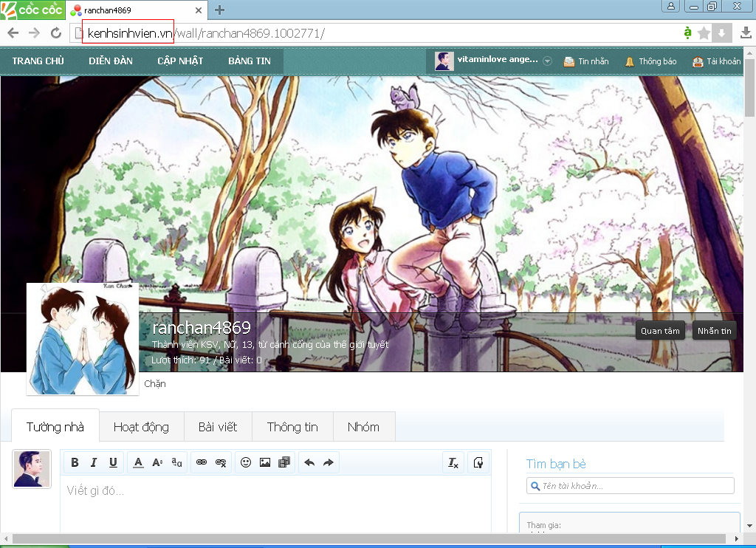Open the BẢNG TIN menu

coord(250,61)
